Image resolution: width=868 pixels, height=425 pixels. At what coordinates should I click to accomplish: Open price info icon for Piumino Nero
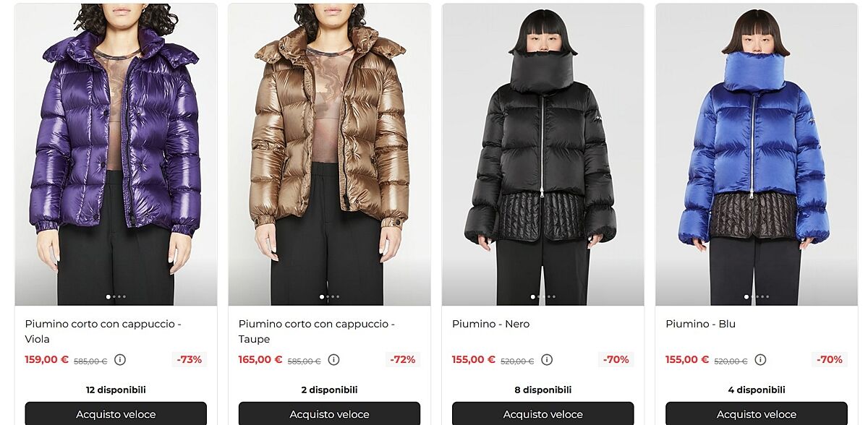pyautogui.click(x=547, y=360)
